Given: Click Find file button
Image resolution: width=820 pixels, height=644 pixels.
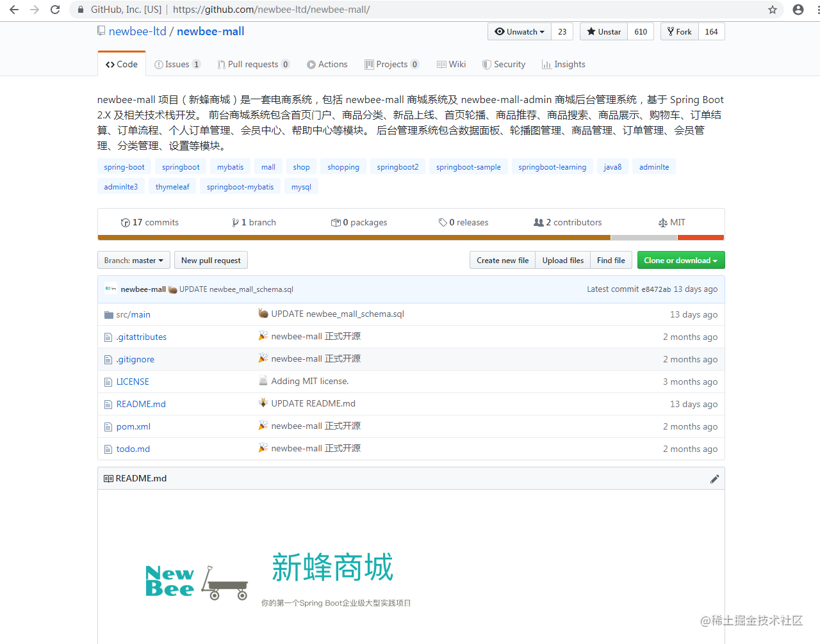Looking at the screenshot, I should point(611,261).
